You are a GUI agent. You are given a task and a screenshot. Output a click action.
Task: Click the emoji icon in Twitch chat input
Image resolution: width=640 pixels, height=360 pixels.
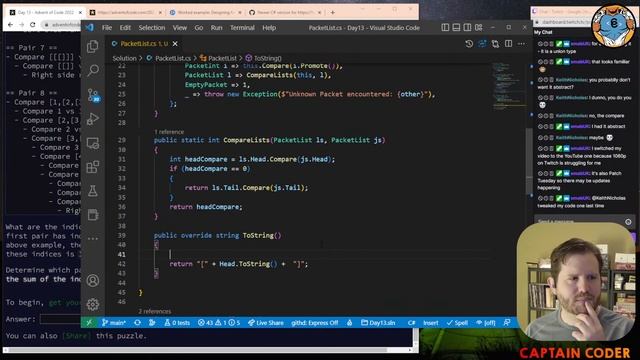pos(628,222)
